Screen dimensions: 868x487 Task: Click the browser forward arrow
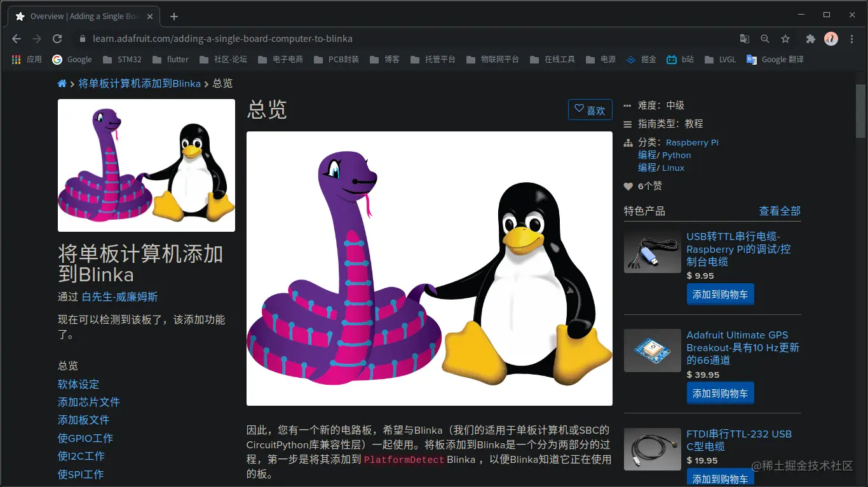click(37, 39)
